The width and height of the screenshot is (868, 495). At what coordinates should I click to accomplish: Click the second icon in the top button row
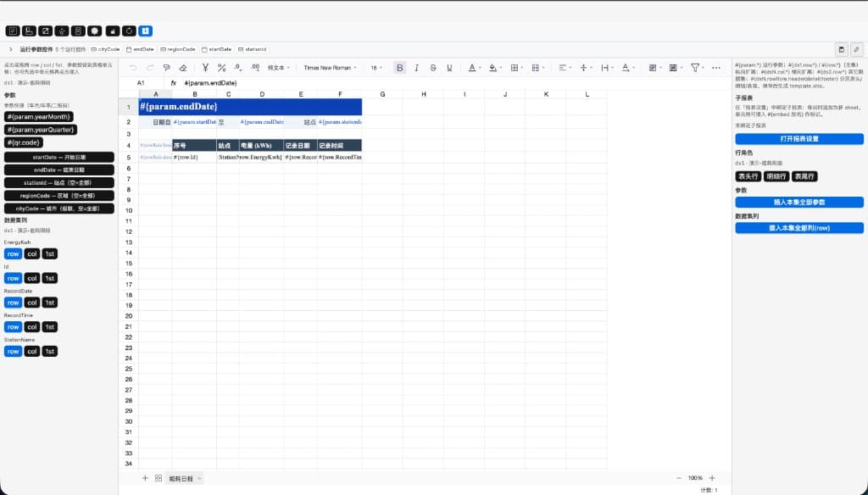(x=29, y=31)
